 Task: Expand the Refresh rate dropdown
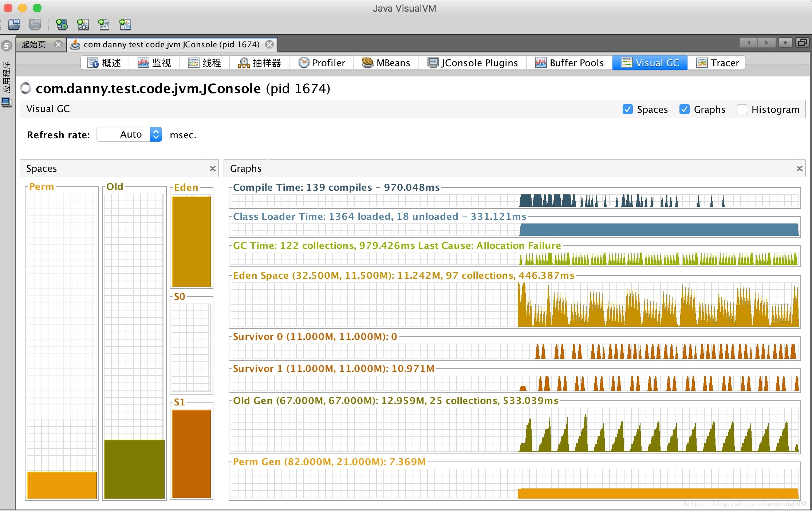click(157, 135)
